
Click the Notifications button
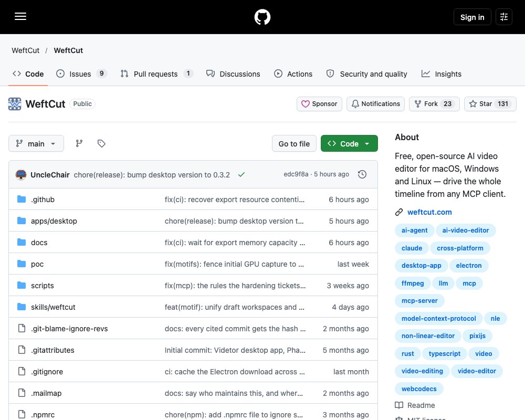pos(376,104)
